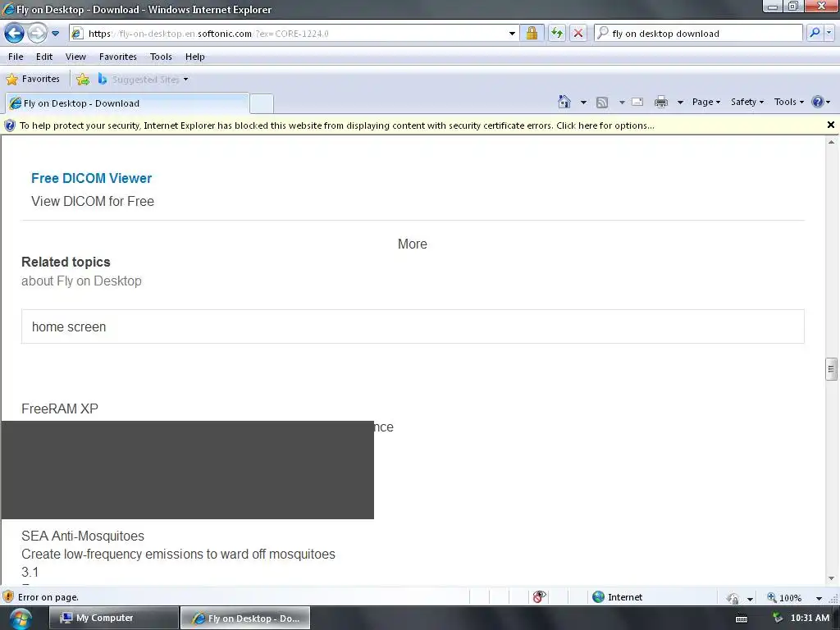The image size is (840, 630).
Task: Open the 'FreeRAM XP' program link
Action: click(x=60, y=409)
